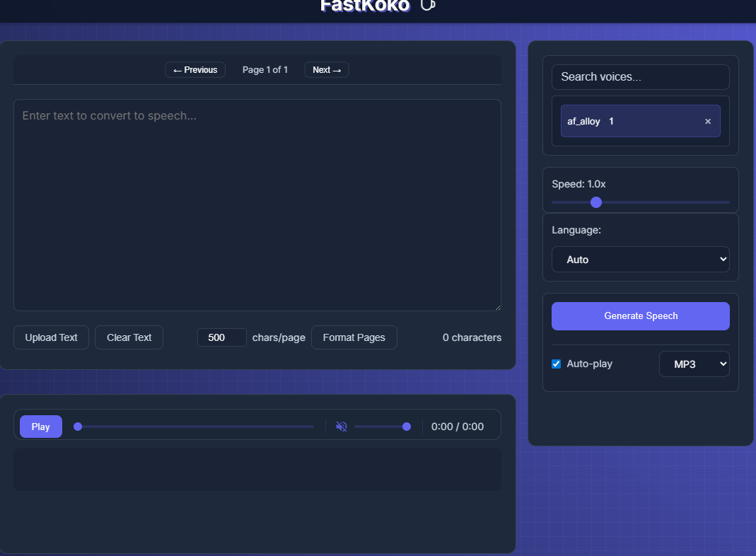Click the 'Page 1 of 1' indicator
The height and width of the screenshot is (556, 756).
click(x=264, y=70)
